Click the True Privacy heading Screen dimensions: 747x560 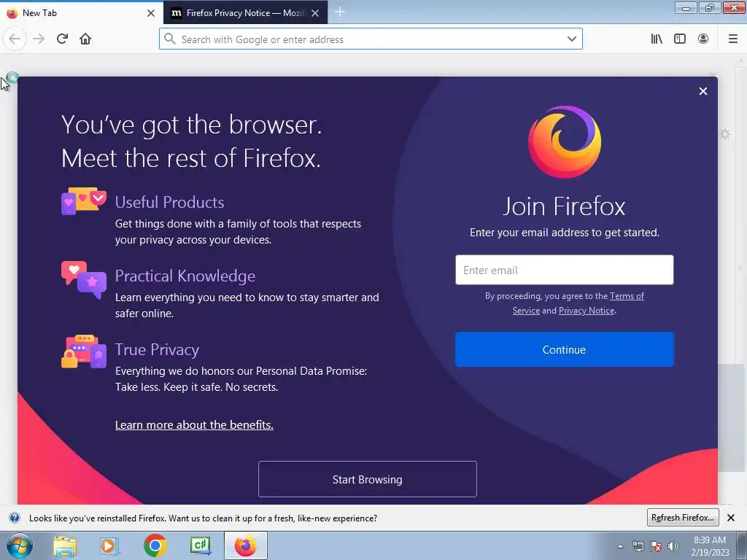[x=158, y=350]
